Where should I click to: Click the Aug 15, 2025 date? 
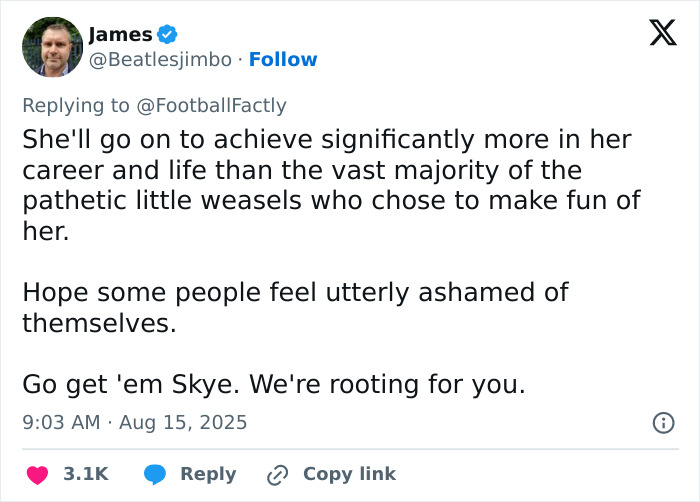point(184,423)
